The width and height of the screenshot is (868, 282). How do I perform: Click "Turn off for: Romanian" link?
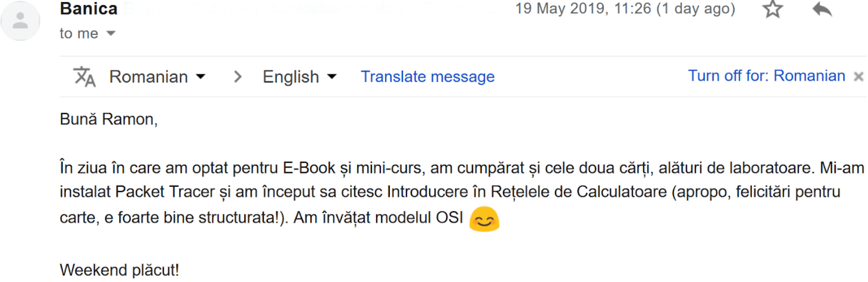coord(766,76)
